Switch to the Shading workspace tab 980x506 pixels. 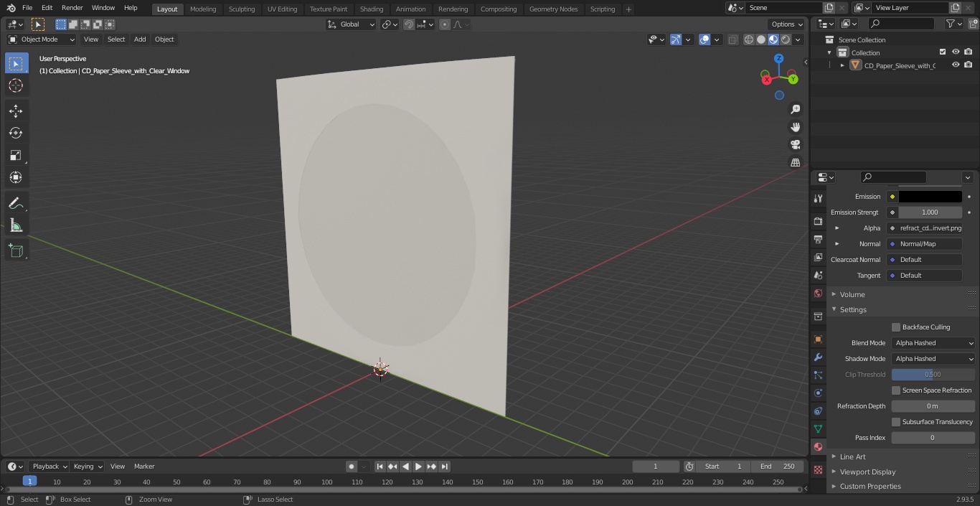click(372, 9)
